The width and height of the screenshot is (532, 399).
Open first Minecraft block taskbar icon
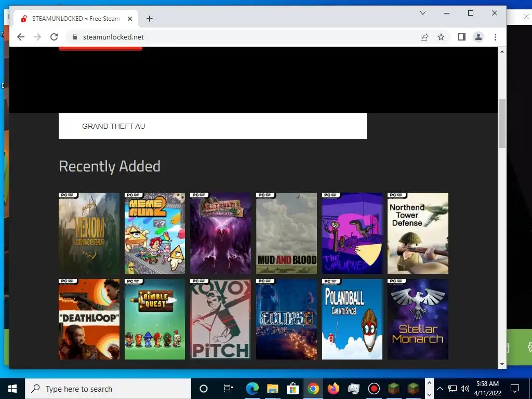[394, 389]
